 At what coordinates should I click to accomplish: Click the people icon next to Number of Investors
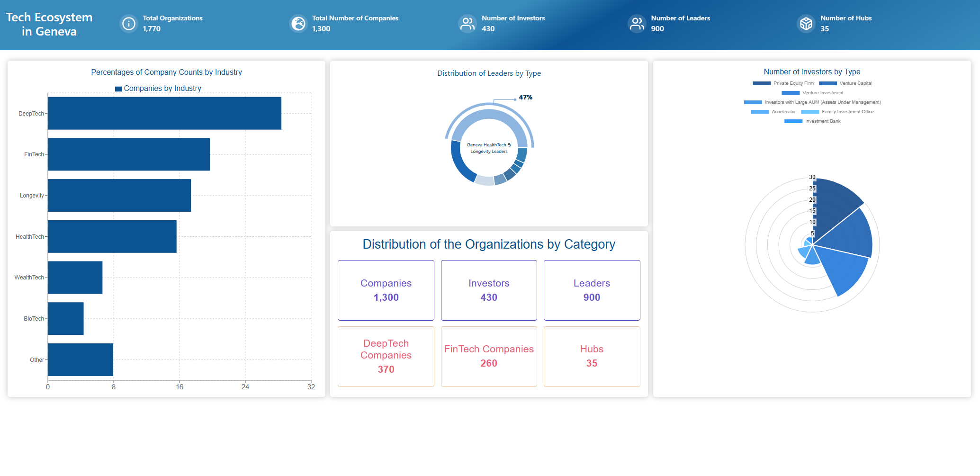point(468,24)
